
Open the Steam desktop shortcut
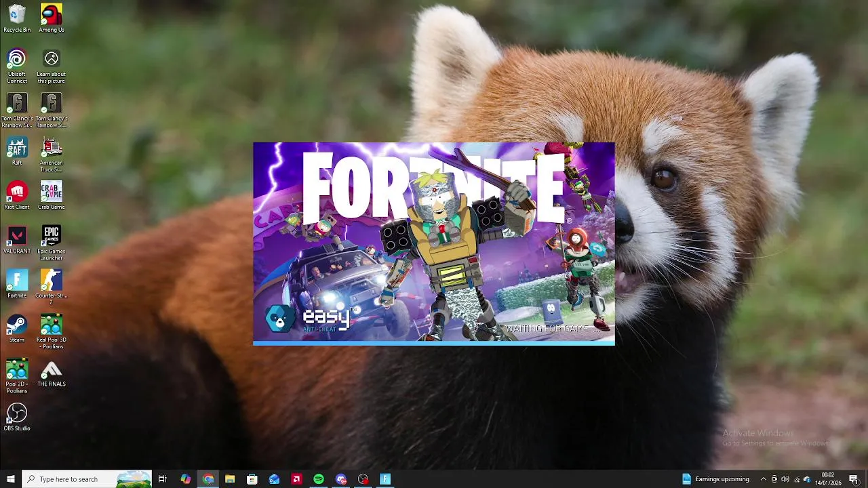click(x=17, y=328)
